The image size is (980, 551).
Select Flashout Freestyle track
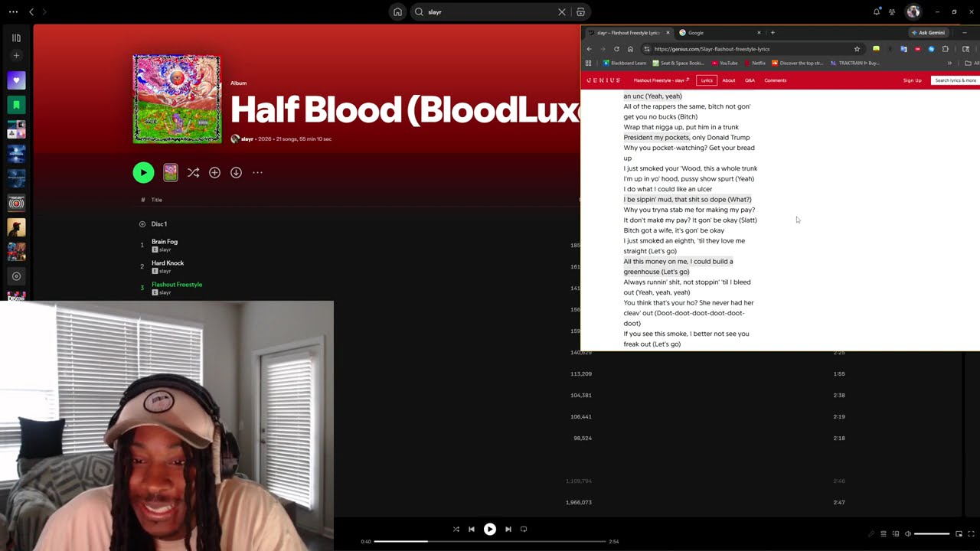tap(177, 285)
